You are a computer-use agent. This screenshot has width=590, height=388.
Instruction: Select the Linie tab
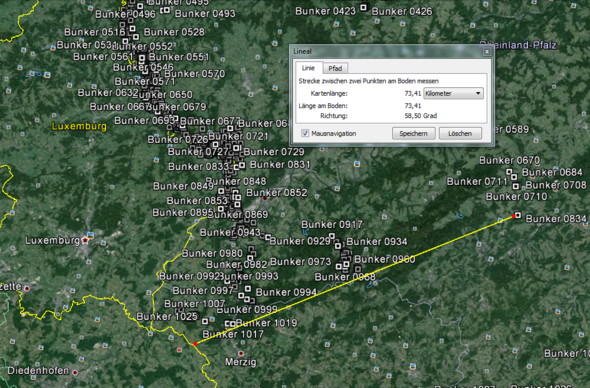coord(308,68)
